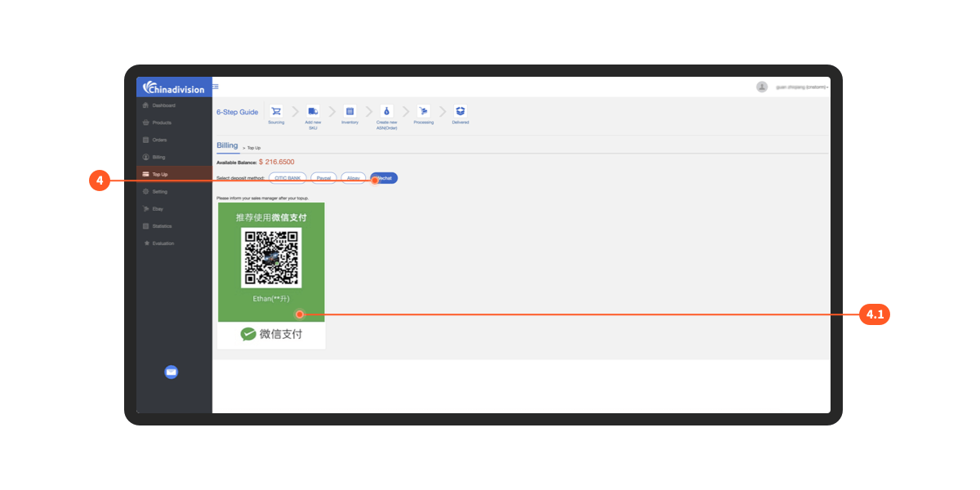Click the Chinadivision logo

click(174, 87)
